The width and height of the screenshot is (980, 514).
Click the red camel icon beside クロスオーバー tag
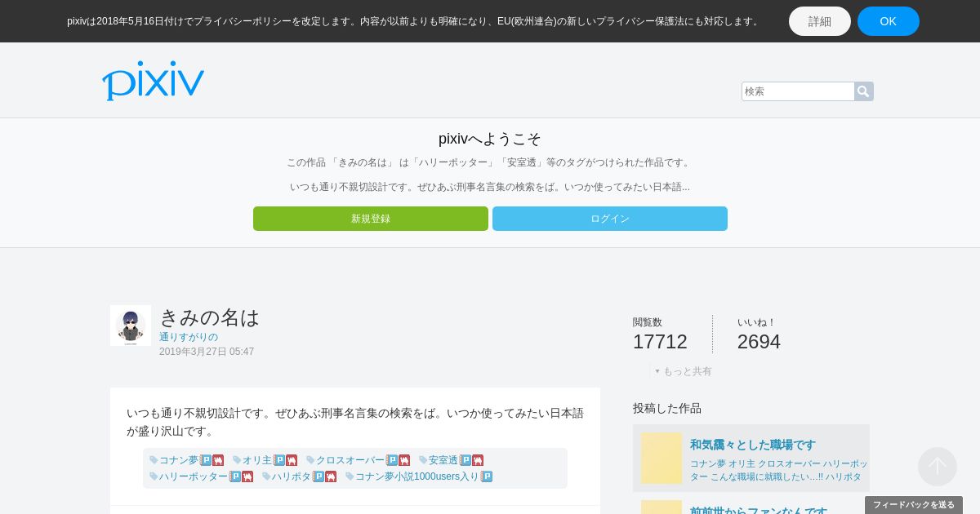(x=404, y=460)
